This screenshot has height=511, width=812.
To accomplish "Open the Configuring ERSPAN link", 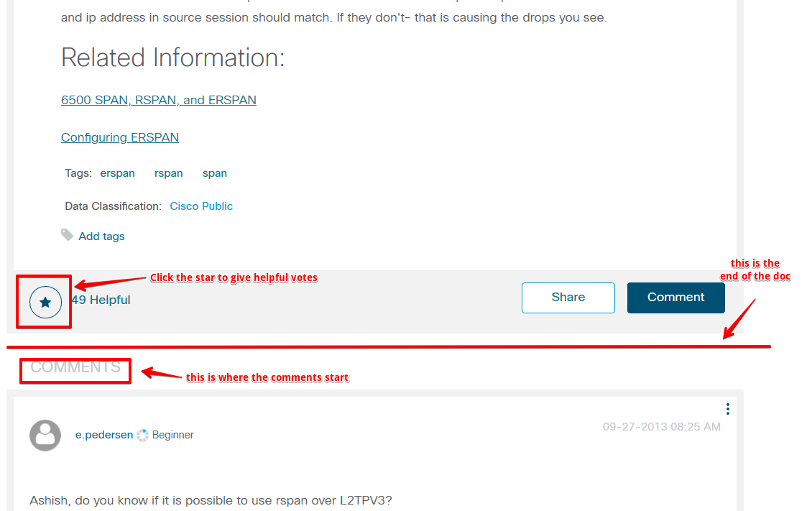I will 119,137.
